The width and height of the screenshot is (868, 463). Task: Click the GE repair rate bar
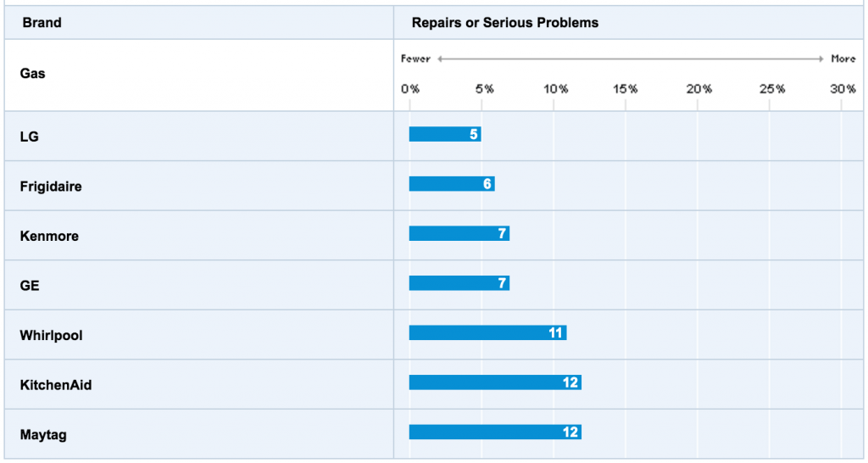point(459,282)
